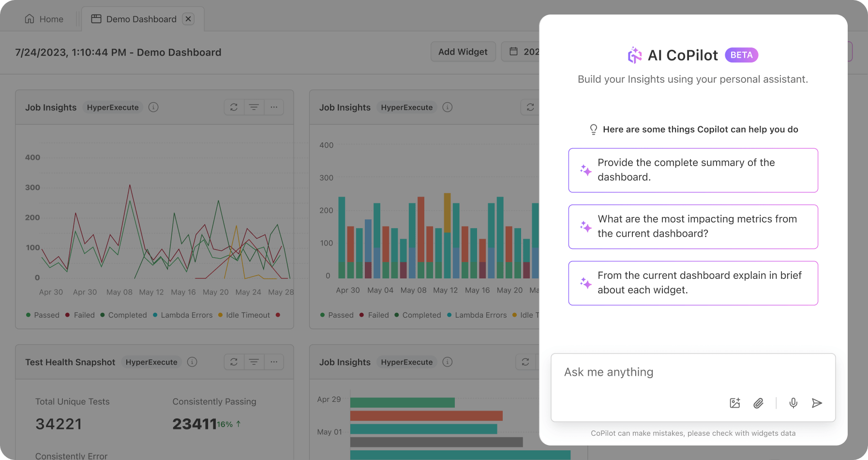Toggle the Failed legend in line chart
868x460 pixels.
(x=80, y=315)
